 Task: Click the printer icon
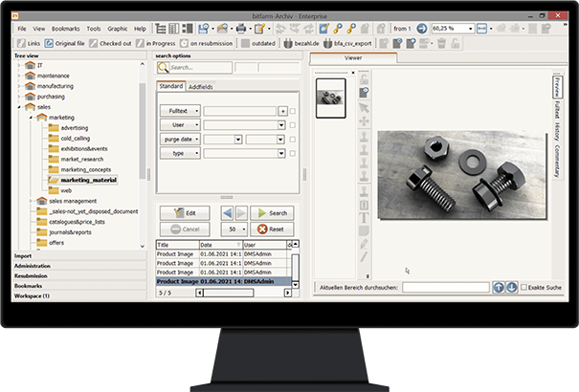(241, 29)
